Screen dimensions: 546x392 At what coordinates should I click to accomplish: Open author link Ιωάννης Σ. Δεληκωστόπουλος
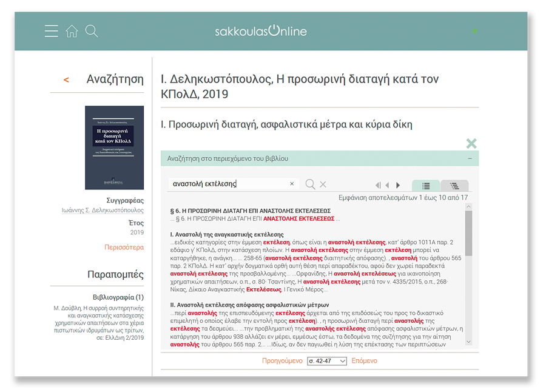click(103, 211)
